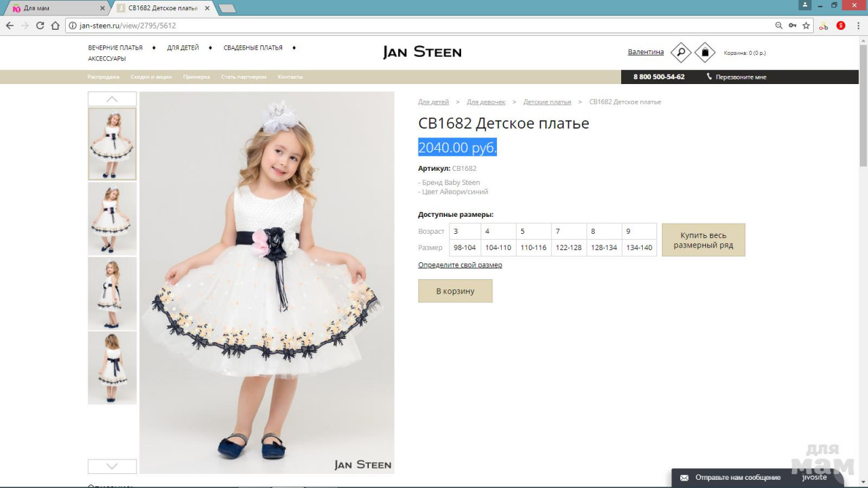Click the zoom indicator in address bar

[x=778, y=26]
